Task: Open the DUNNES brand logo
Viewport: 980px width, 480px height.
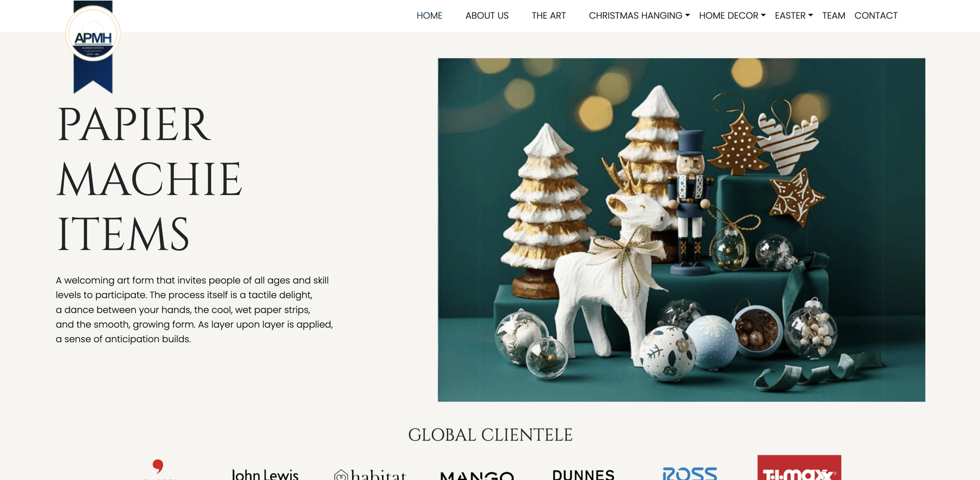Action: (583, 474)
